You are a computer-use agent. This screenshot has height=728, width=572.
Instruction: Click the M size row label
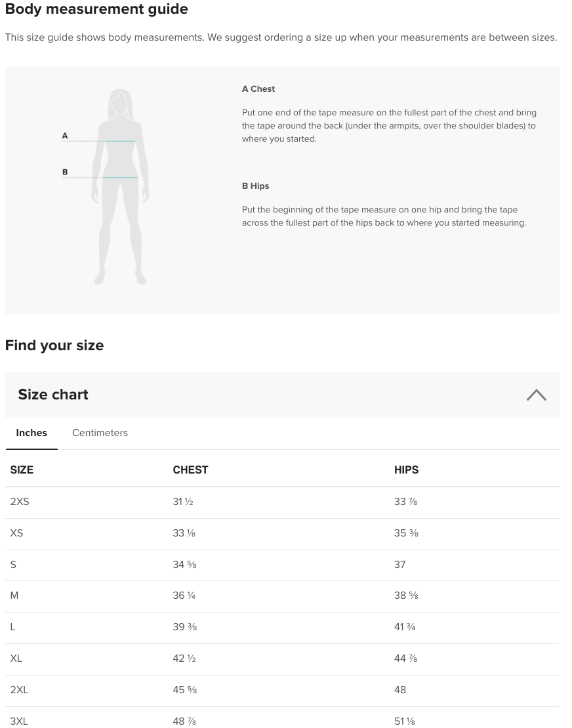[14, 596]
